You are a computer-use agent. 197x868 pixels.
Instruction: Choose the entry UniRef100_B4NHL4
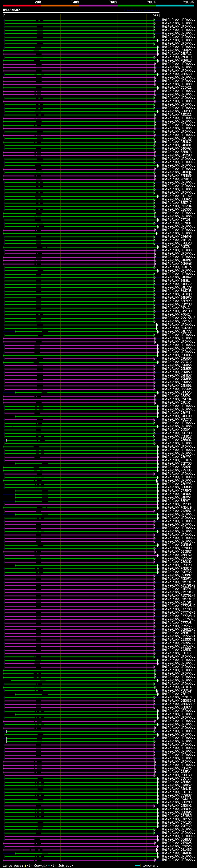point(177,281)
